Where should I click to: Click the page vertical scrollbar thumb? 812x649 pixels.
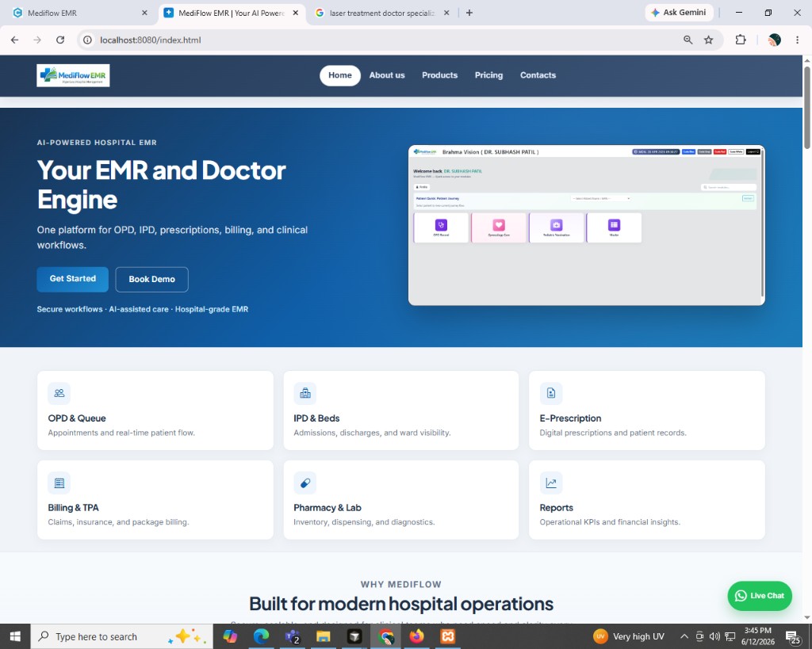806,107
